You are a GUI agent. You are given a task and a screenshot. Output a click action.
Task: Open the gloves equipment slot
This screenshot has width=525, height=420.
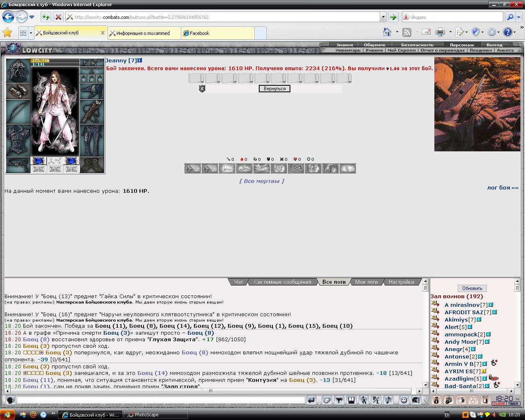point(92,91)
